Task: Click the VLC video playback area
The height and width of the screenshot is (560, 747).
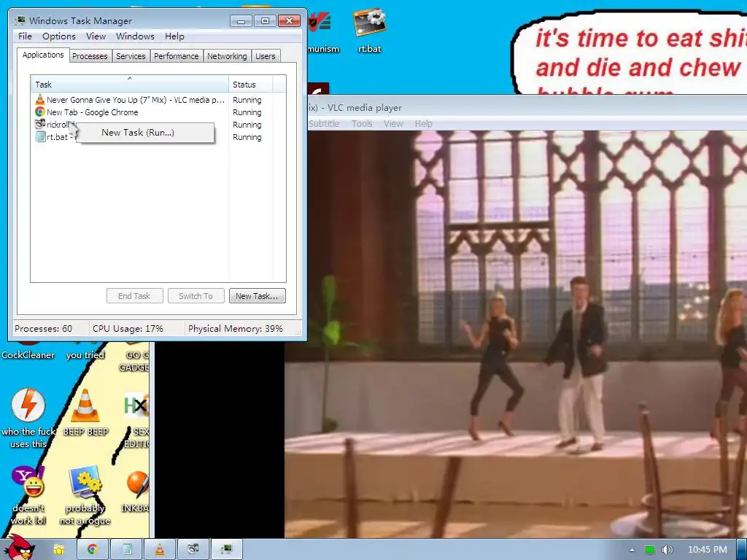Action: (516, 334)
